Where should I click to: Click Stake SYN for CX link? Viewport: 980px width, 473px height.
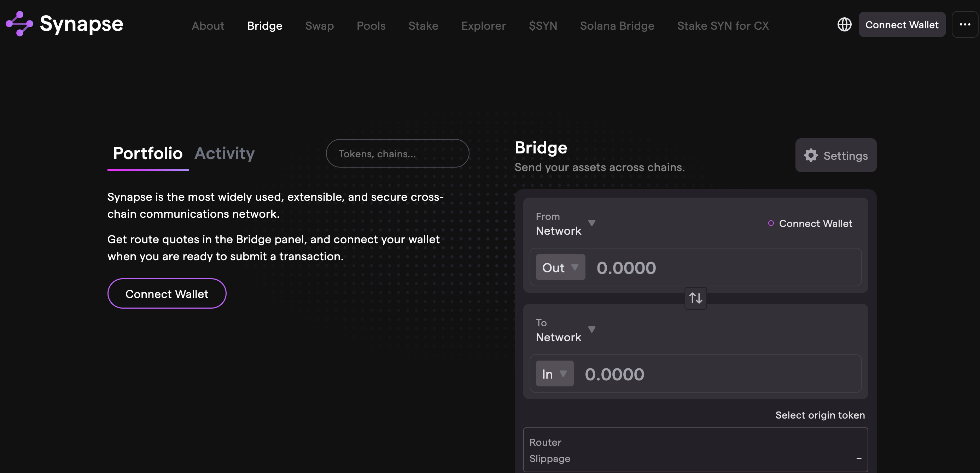click(x=722, y=25)
